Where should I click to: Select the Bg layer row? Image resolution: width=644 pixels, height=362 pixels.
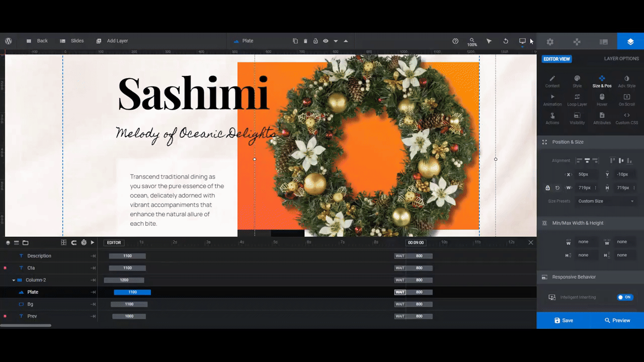point(49,304)
